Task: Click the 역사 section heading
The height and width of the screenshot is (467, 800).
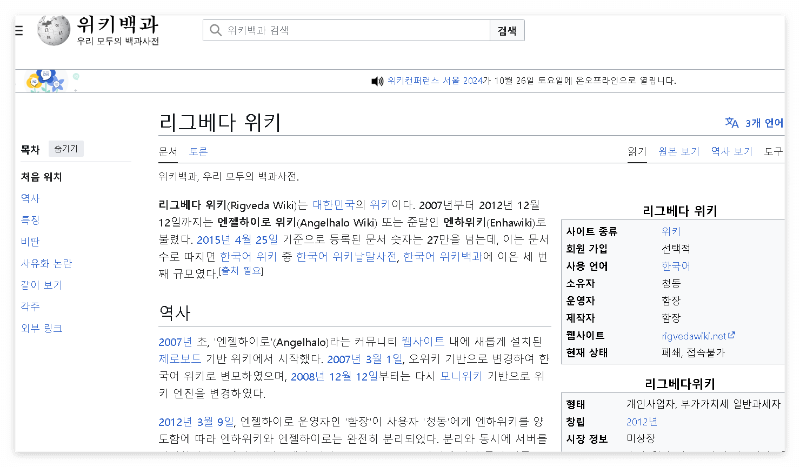Action: click(174, 312)
